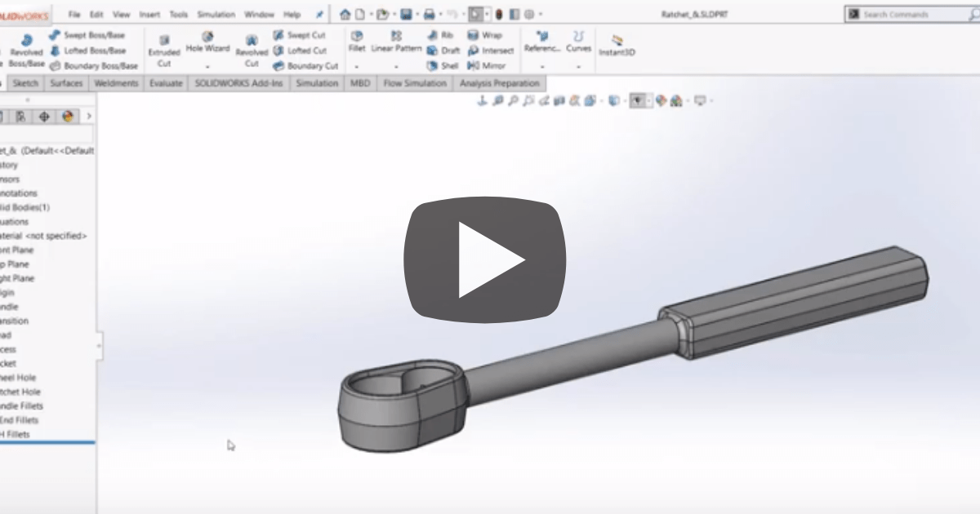Click the Revolved Boss/Base tool
This screenshot has height=514, width=980.
tap(27, 50)
